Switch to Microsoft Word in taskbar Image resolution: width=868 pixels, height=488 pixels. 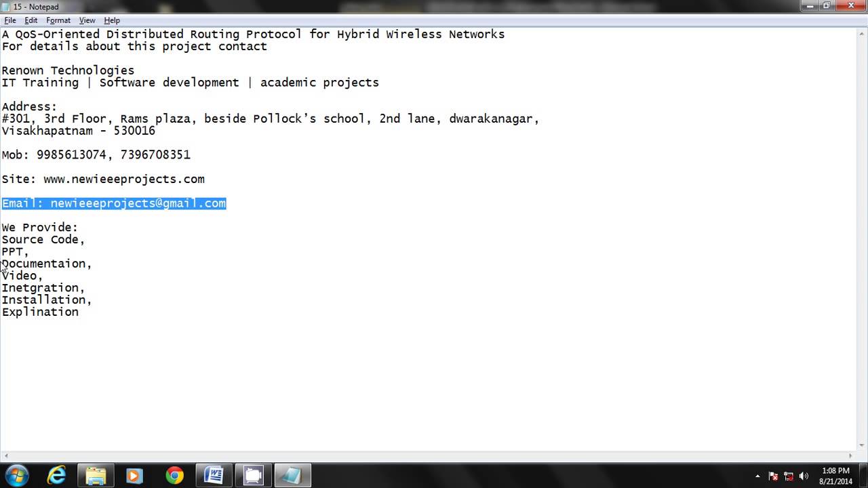(x=214, y=476)
